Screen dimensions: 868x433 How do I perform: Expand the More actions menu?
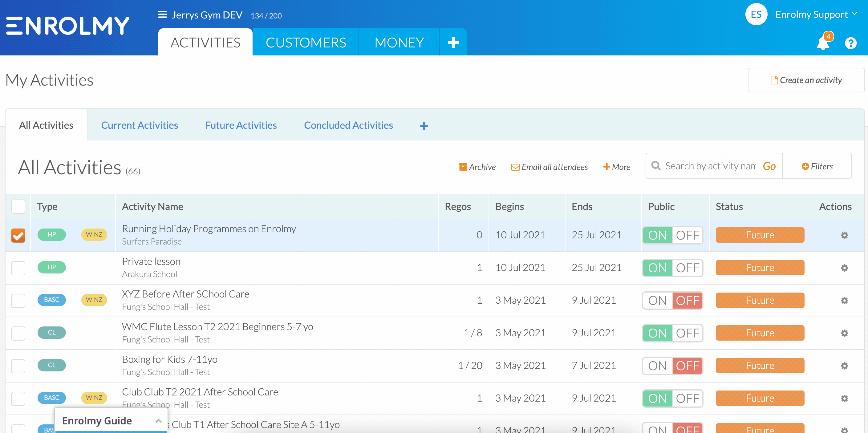point(617,167)
